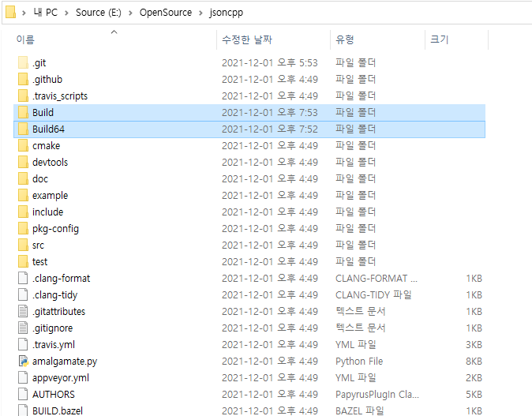This screenshot has width=532, height=416.
Task: Select the pkg-config folder name
Action: (x=55, y=229)
